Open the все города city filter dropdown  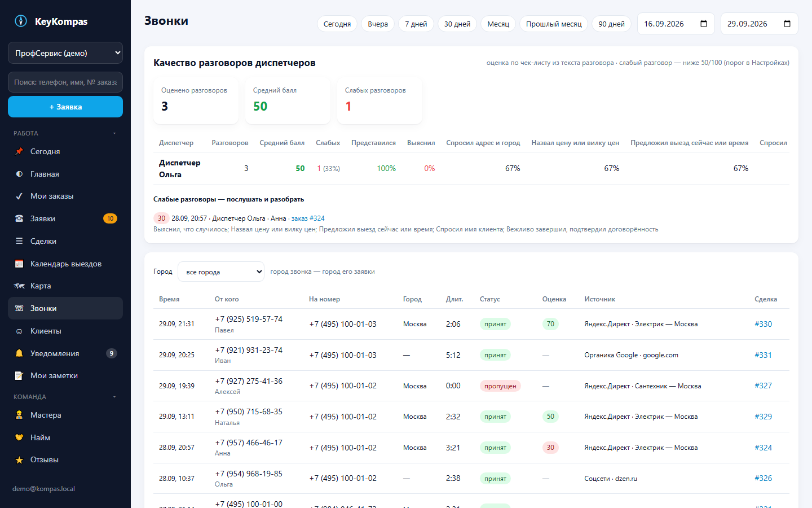tap(221, 271)
